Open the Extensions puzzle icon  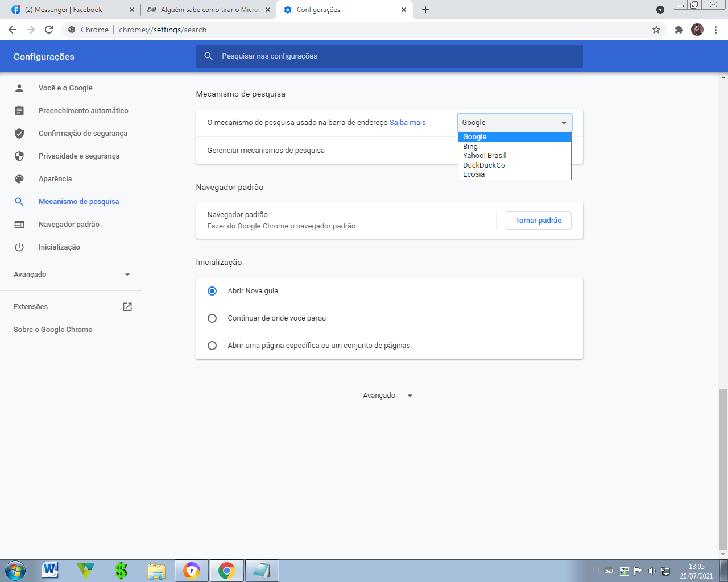point(679,30)
